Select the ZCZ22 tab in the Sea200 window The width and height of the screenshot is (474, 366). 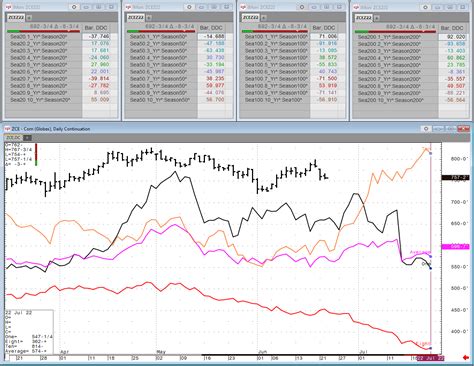(x=364, y=17)
